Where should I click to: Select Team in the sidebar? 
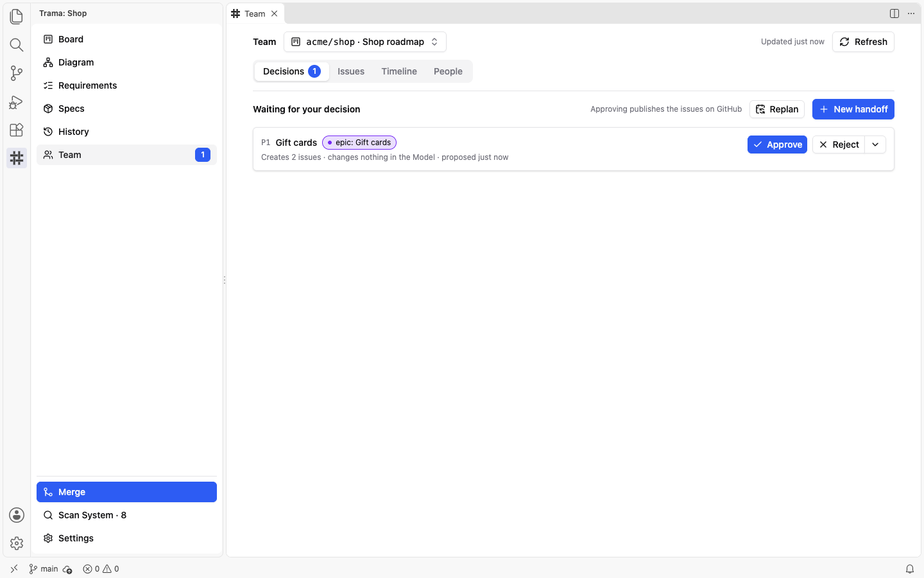(x=126, y=155)
